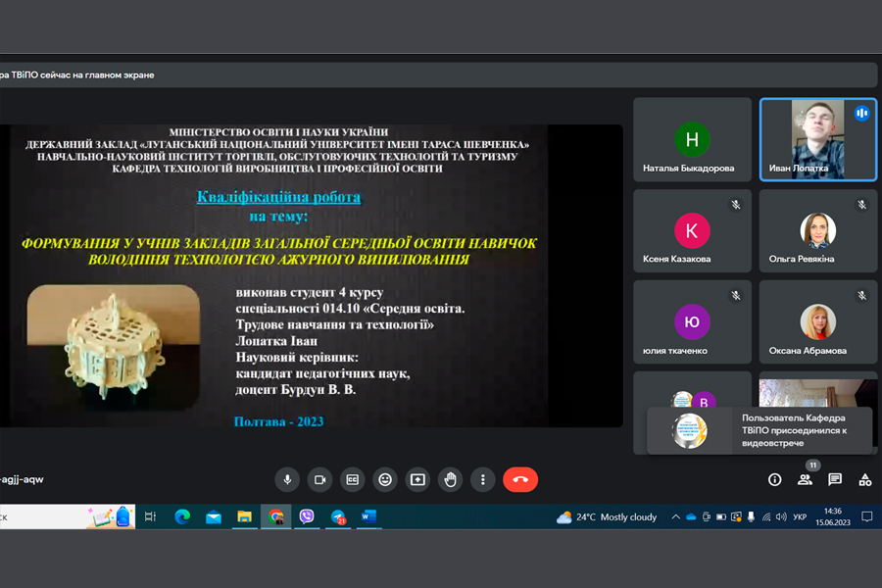Click Оксана Абрамова muted microphone icon
Screen dimensions: 882x588
tap(861, 295)
